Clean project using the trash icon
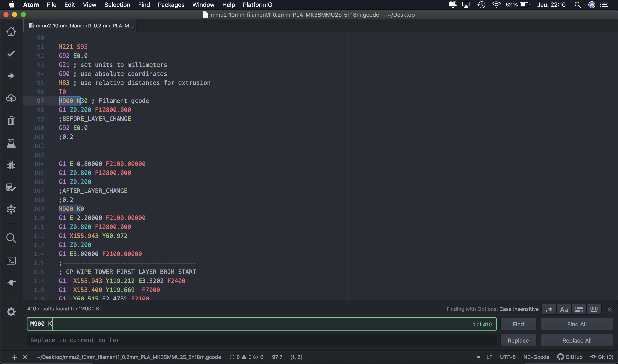The image size is (618, 364). coord(11,120)
